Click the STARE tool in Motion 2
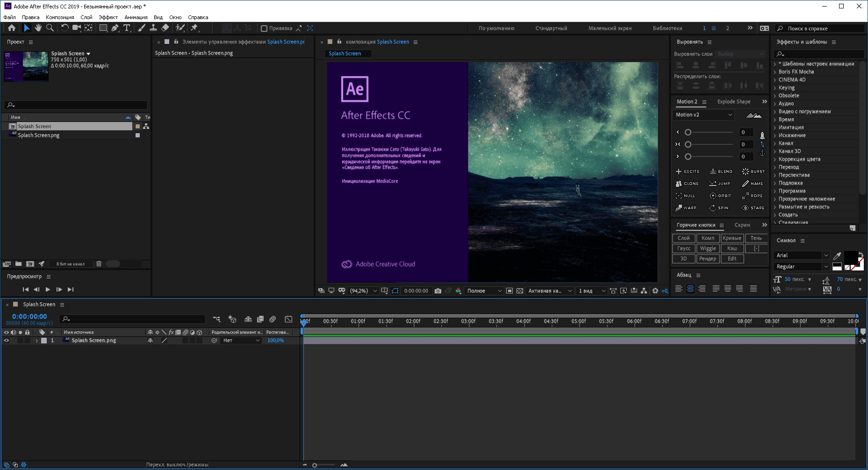868x470 pixels. coord(753,208)
